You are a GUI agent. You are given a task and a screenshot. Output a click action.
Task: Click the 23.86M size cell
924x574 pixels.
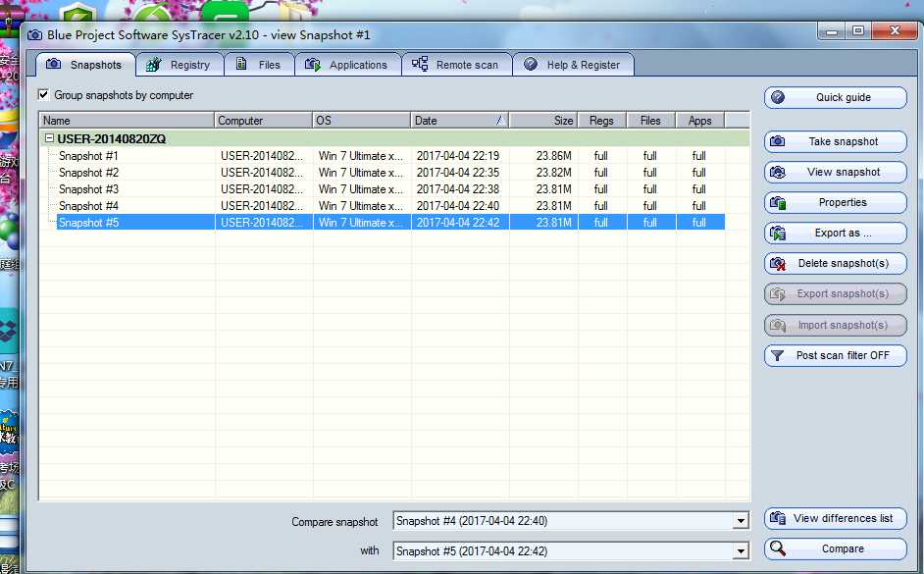tap(554, 156)
